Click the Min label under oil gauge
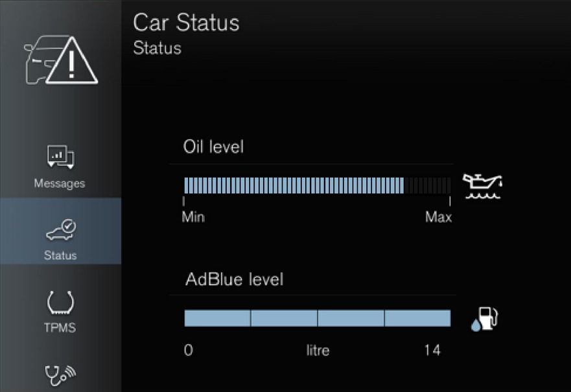571x392 pixels. click(193, 217)
